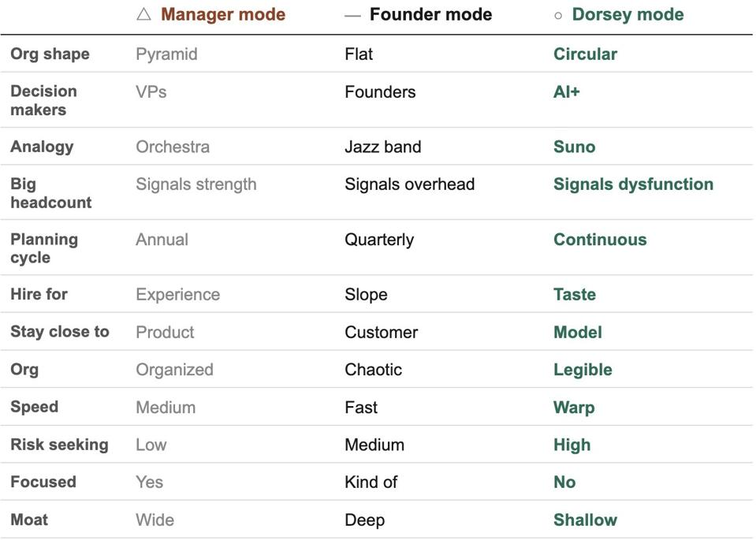Click Warp in the Speed row
Screen dimensions: 756x540
coord(573,408)
